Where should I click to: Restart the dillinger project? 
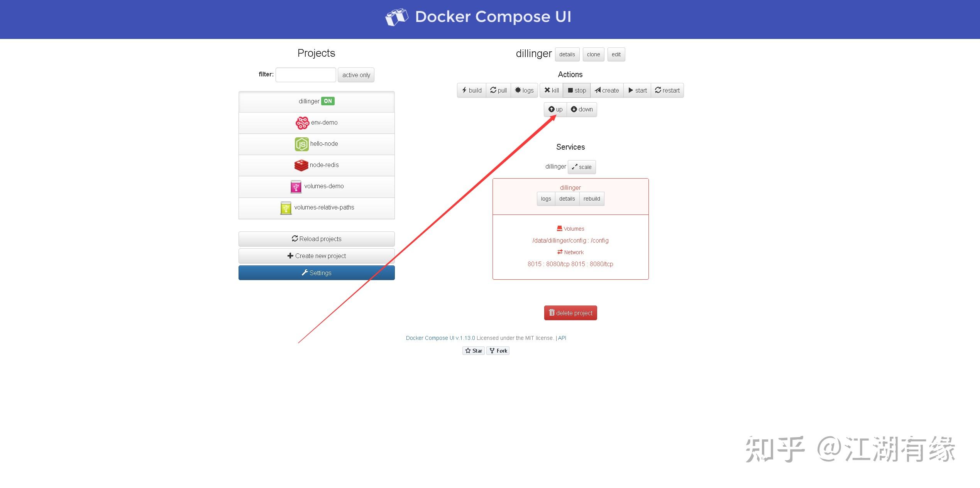667,90
